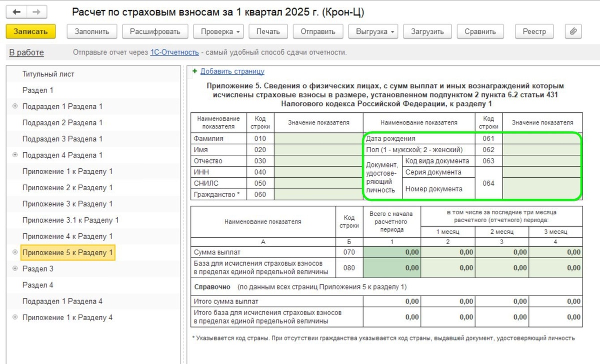Expand Подраздел 4 Раздела 1 node

coord(14,155)
